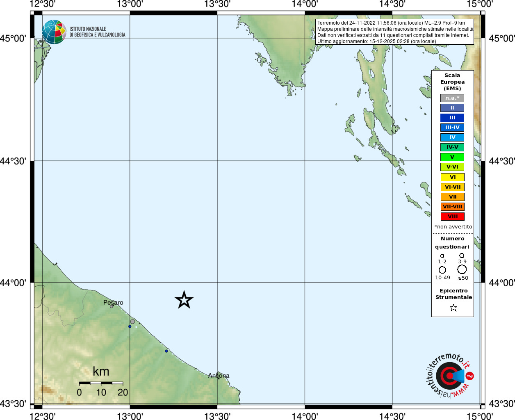This screenshot has height=420, width=515.
Task: Click the Ancona city label
Action: click(219, 376)
